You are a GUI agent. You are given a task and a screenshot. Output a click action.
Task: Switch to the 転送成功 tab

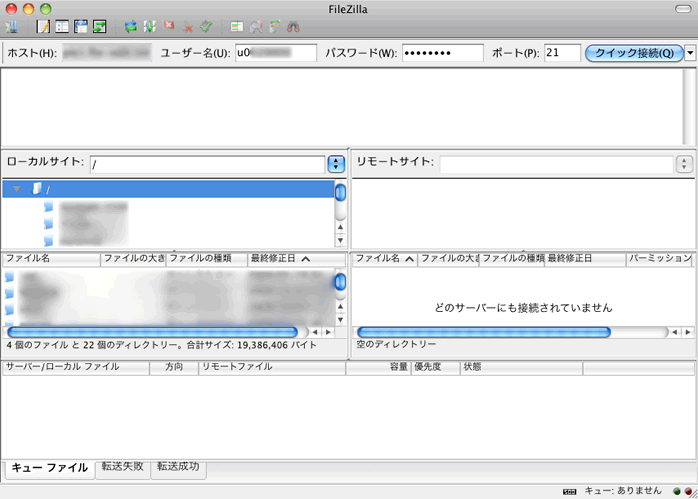point(178,467)
